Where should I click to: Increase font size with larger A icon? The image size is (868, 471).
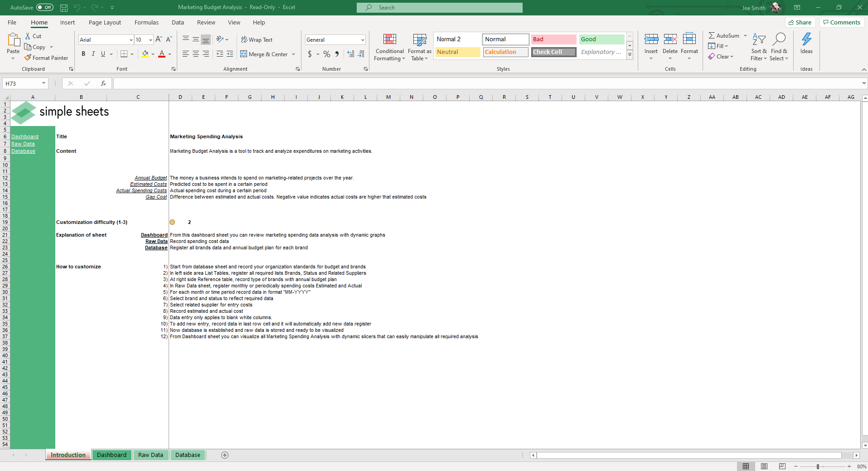[x=159, y=39]
